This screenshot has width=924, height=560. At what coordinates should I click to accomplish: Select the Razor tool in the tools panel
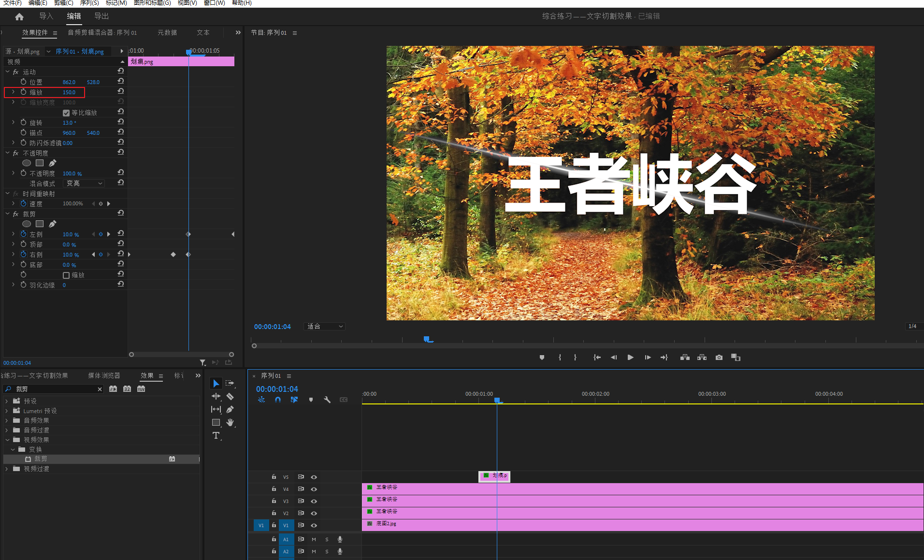point(230,397)
